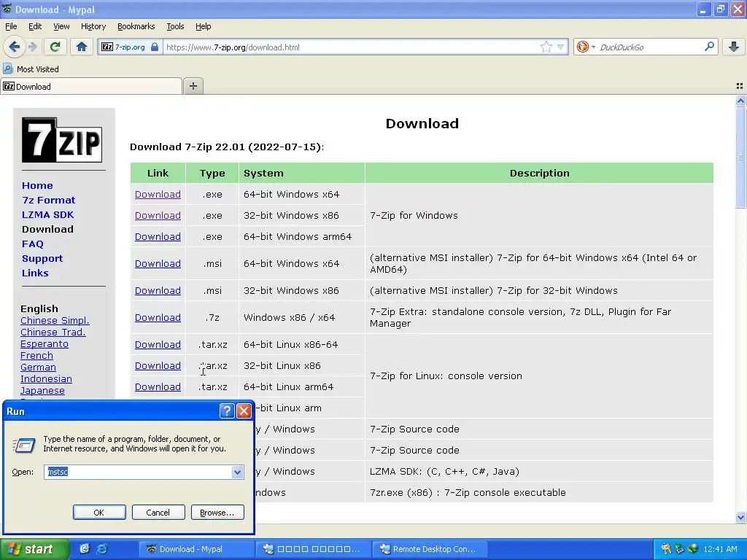This screenshot has height=560, width=747.
Task: Download the 32-bit Windows x86 .msi
Action: click(x=158, y=290)
